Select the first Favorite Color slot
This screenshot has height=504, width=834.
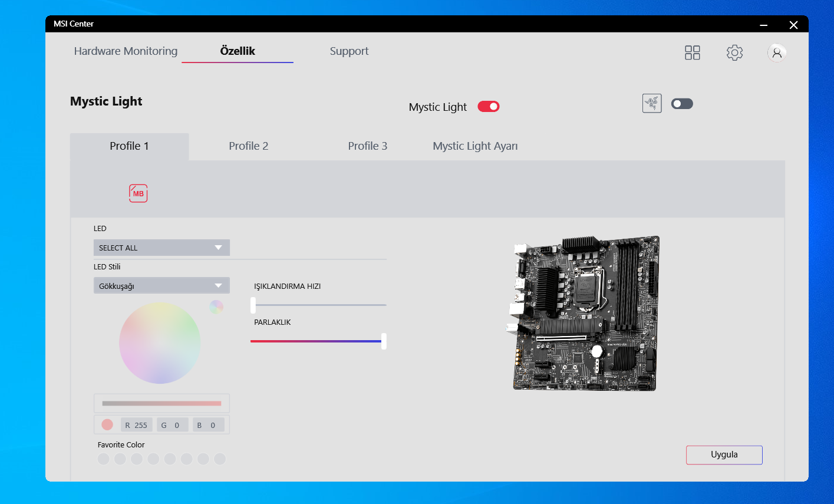tap(104, 459)
